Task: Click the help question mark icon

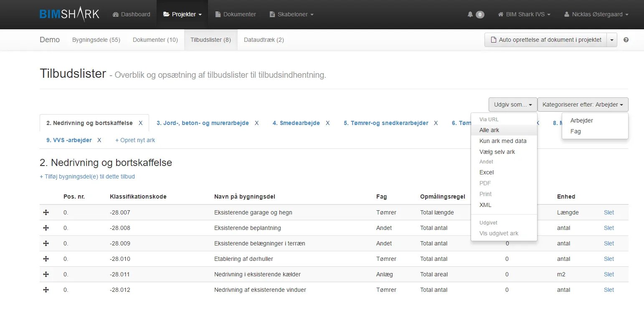Action: click(x=626, y=40)
